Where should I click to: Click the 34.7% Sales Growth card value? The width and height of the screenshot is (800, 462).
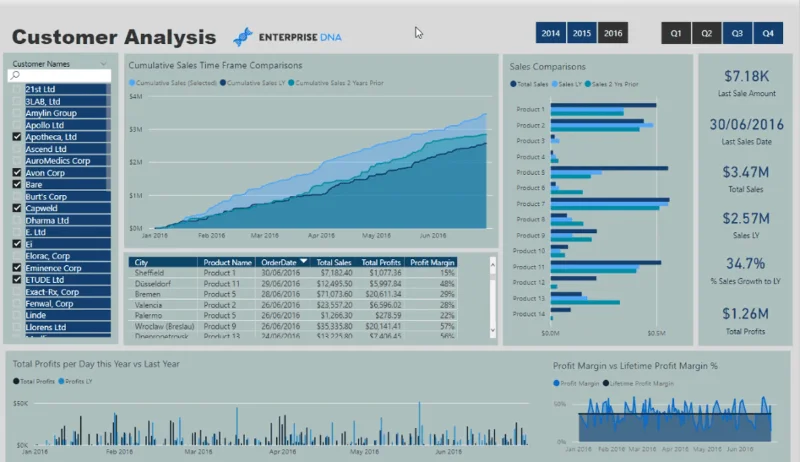(745, 264)
